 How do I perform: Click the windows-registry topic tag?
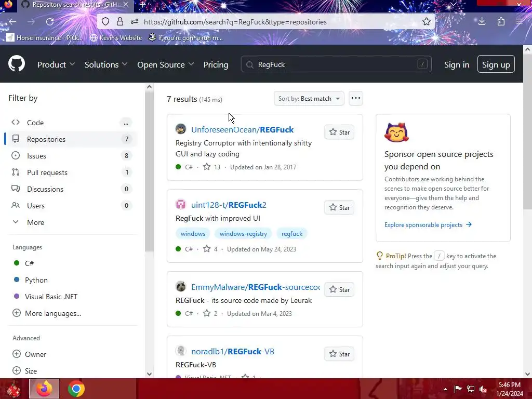(x=243, y=233)
